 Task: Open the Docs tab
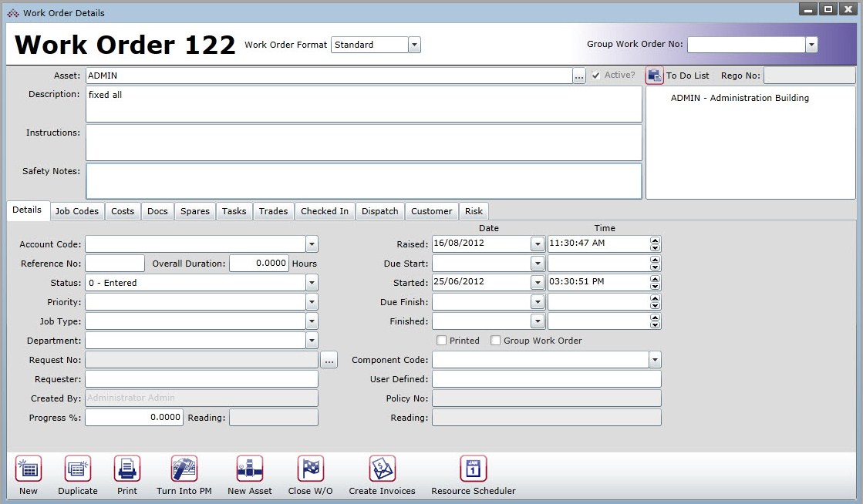point(157,211)
